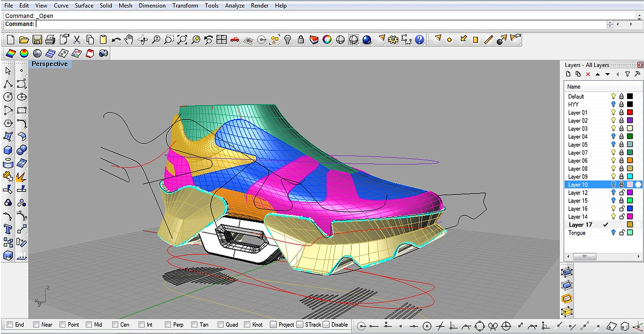Unlock the Layer 01 lock icon
Viewport: 644px width, 334px height.
621,112
